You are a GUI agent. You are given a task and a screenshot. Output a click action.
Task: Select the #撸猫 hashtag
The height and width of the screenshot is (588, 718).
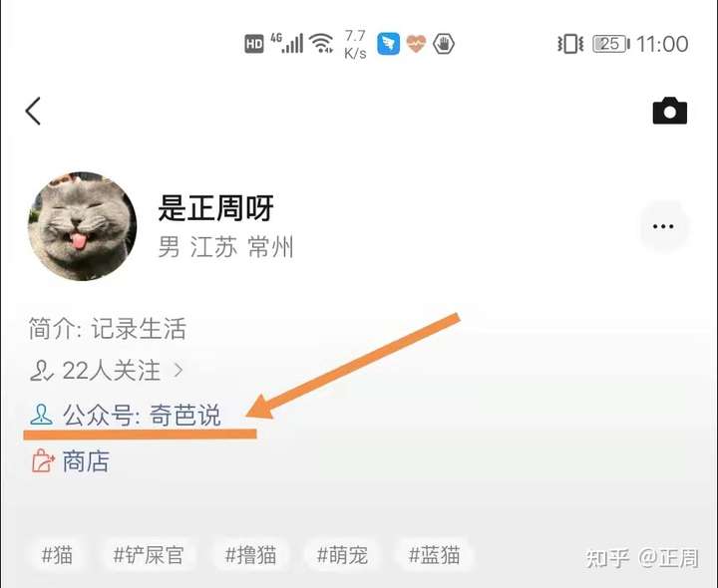250,555
